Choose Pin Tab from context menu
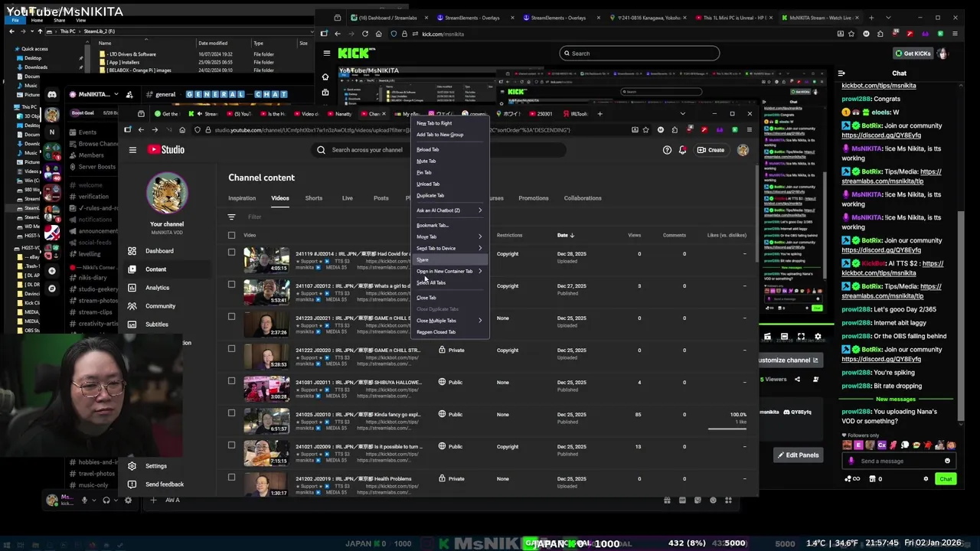980x551 pixels. click(x=449, y=173)
